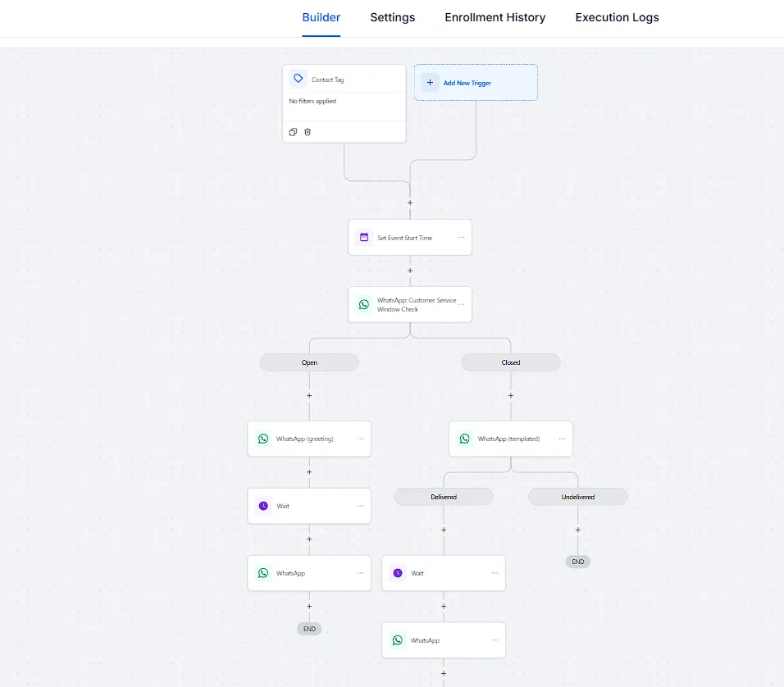Click the END node under Undelivered
784x687 pixels.
click(x=578, y=562)
